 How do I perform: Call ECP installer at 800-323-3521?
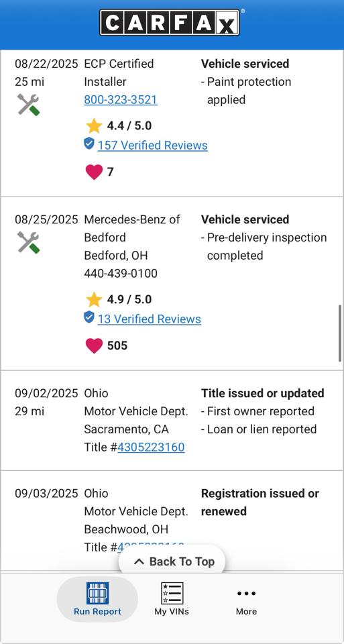pyautogui.click(x=121, y=100)
